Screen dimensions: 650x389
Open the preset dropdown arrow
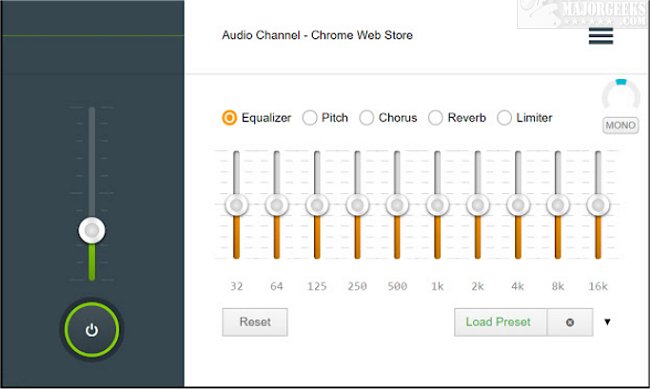[x=607, y=322]
